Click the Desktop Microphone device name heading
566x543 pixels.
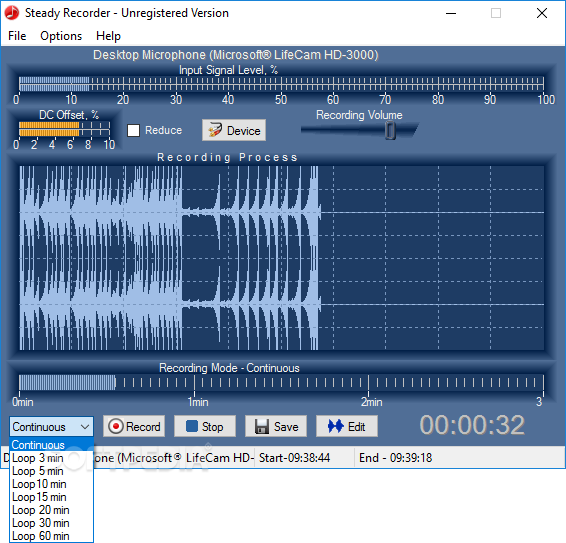236,55
